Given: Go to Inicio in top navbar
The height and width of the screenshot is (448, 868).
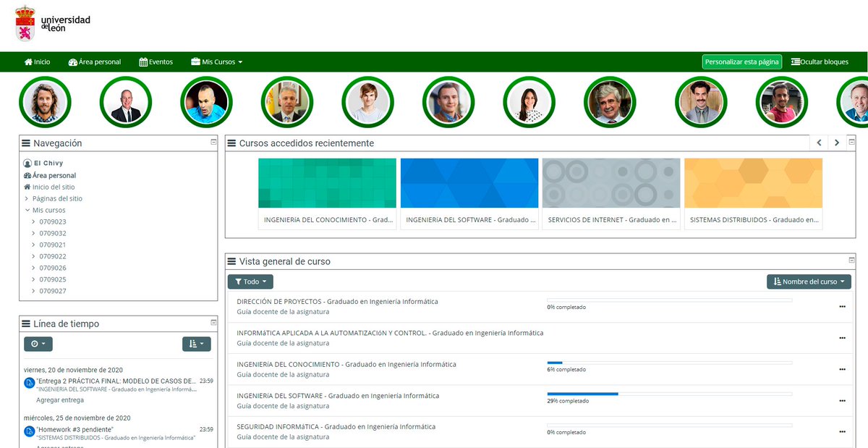Looking at the screenshot, I should click(38, 62).
